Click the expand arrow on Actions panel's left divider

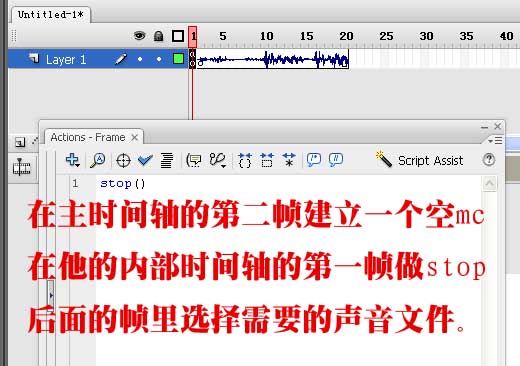51,295
